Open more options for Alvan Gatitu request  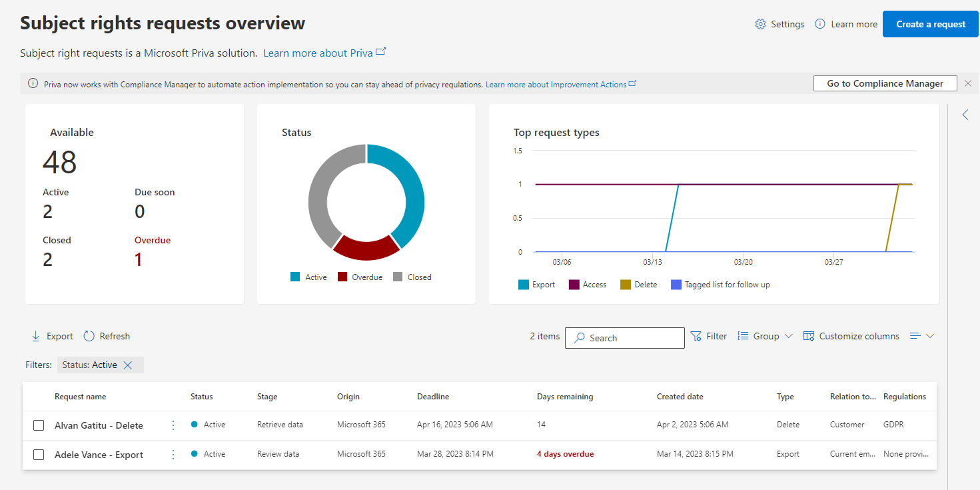173,425
